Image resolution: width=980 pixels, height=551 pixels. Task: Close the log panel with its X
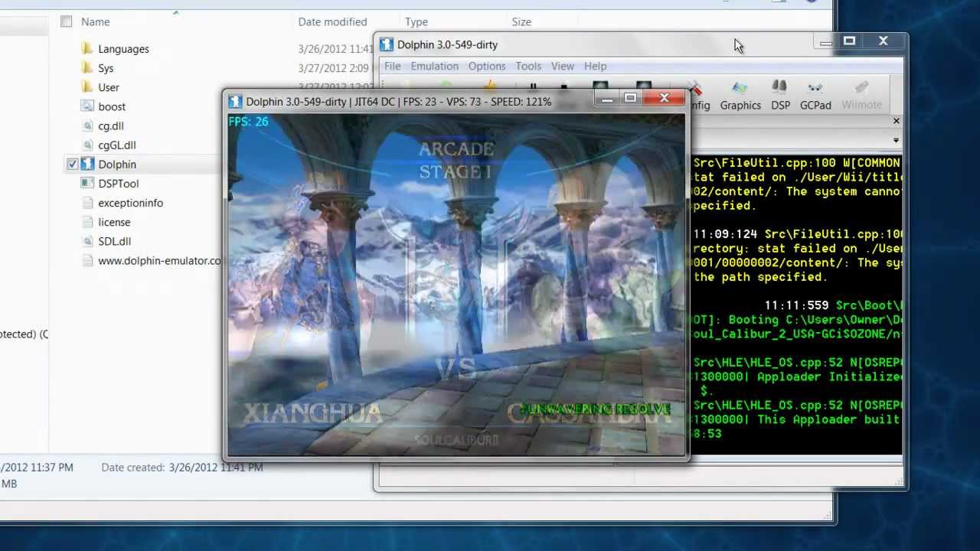[x=896, y=121]
